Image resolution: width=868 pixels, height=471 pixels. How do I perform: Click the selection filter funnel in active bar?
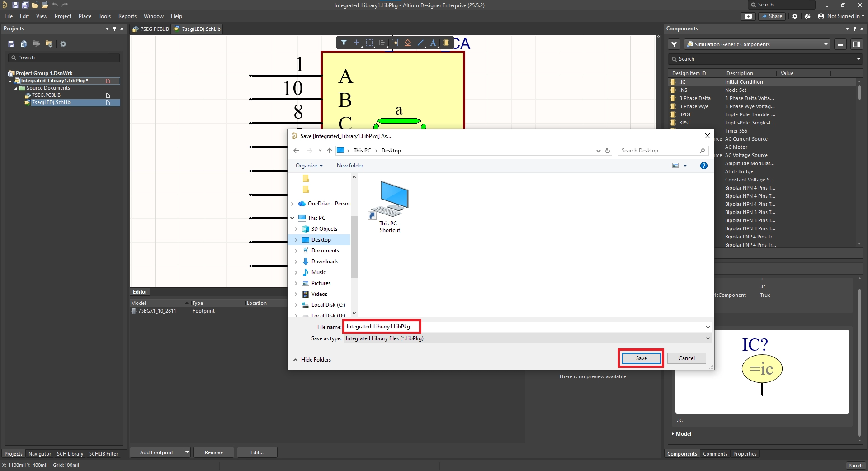[x=344, y=43]
